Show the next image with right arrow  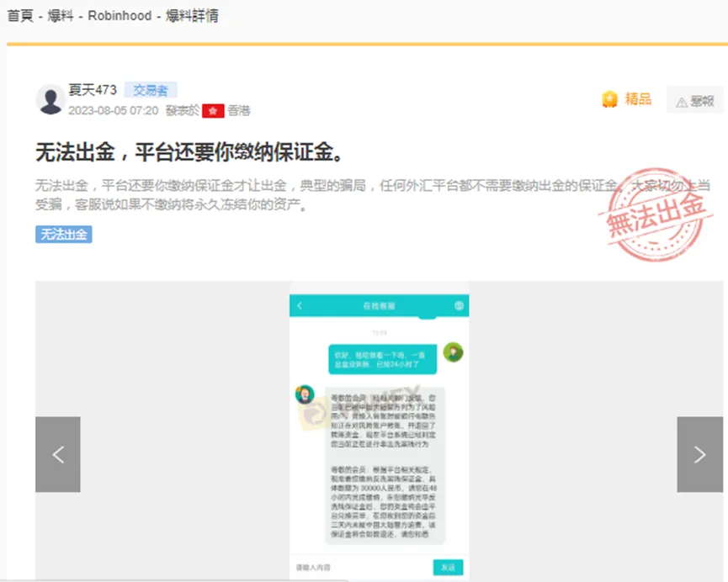[x=699, y=454]
